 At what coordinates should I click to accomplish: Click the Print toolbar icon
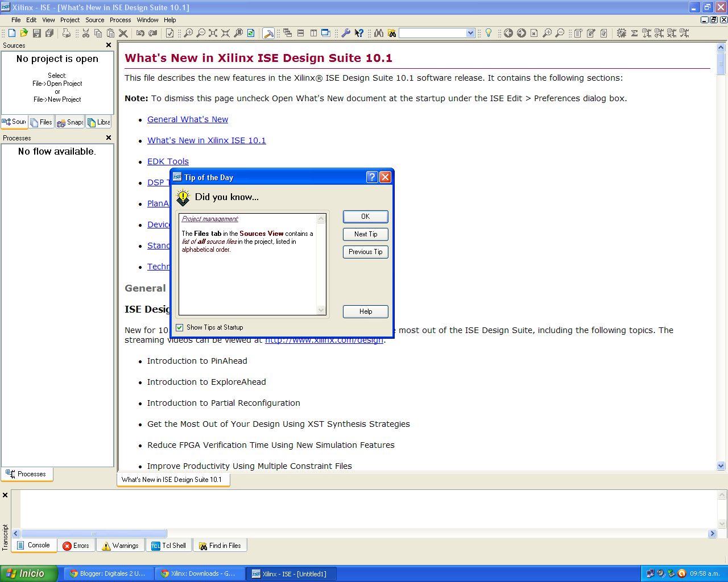click(67, 33)
